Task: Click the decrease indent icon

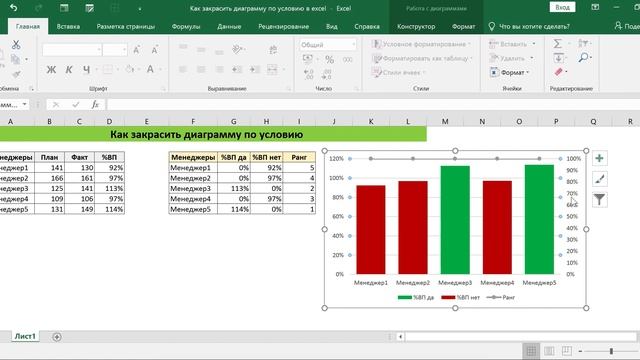Action: point(237,69)
